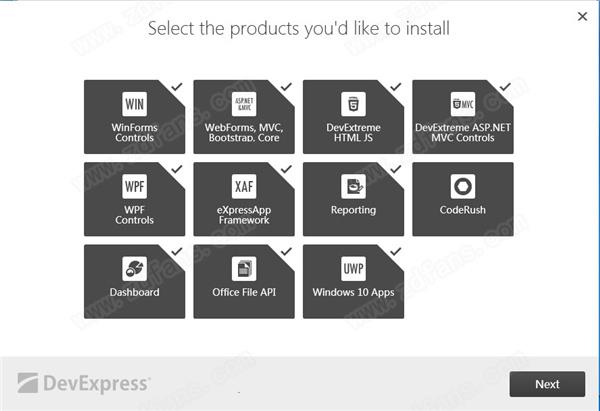Toggle the DevExtreme ASP.NET MVC Controls checkmark
The image size is (600, 411).
point(505,87)
